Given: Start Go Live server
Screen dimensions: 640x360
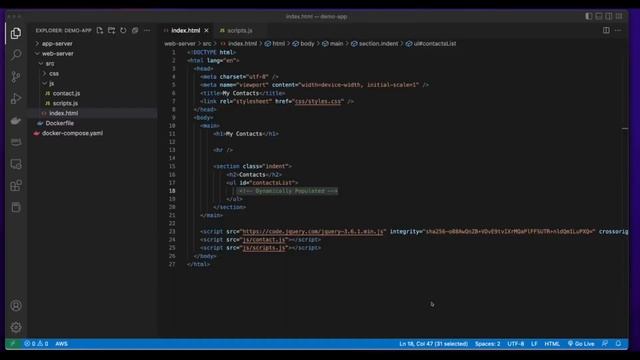Looking at the screenshot, I should [581, 344].
